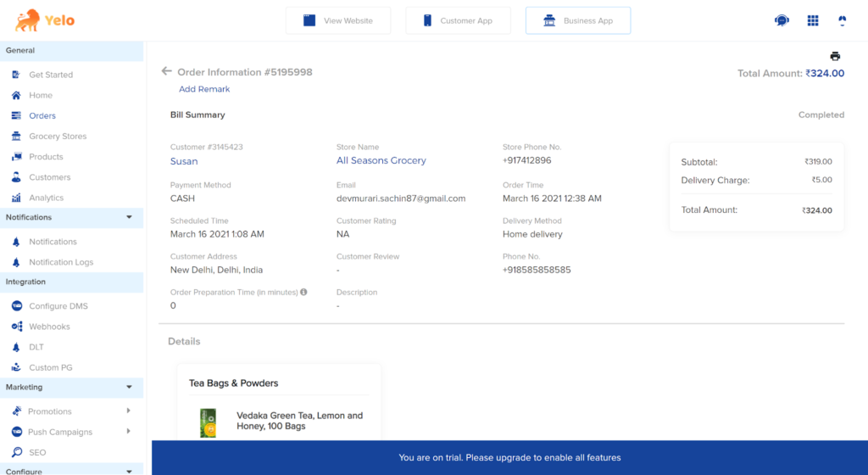Screen dimensions: 868x475
Task: Expand the Push Campaigns submenu arrow
Action: click(129, 431)
